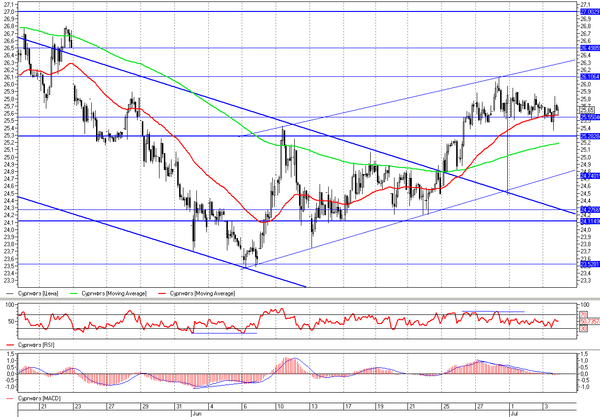Click the Jun month label
Viewport: 600px width, 417px height.
(197, 414)
